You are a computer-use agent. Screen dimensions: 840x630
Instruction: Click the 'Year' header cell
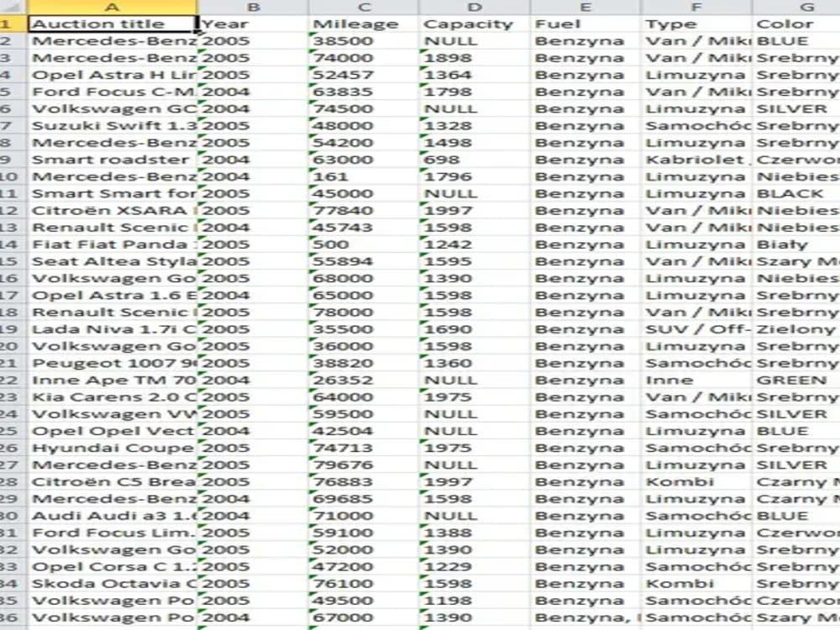[254, 24]
